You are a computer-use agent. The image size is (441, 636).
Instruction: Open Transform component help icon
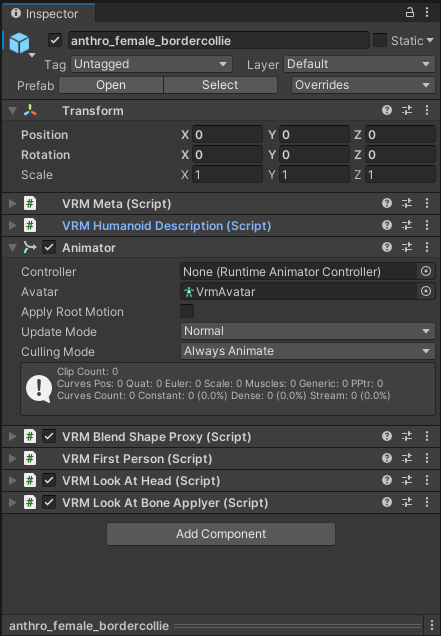[387, 110]
